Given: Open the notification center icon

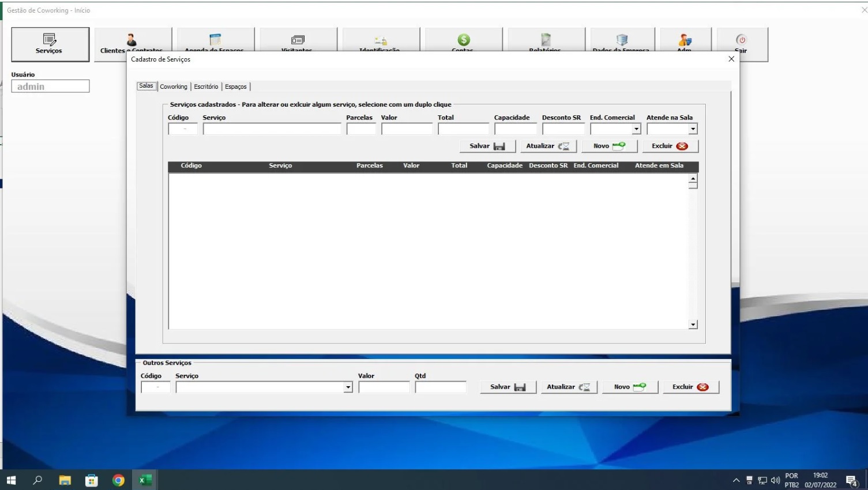Looking at the screenshot, I should point(852,480).
